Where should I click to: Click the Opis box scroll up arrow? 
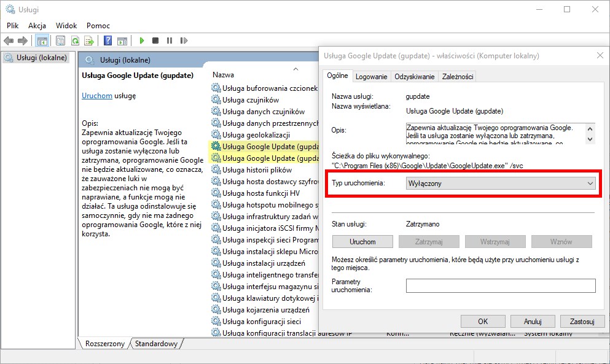(590, 129)
